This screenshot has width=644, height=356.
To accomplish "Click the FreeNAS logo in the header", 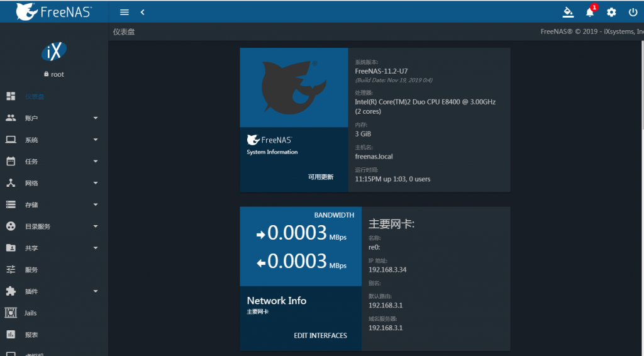I will coord(54,11).
